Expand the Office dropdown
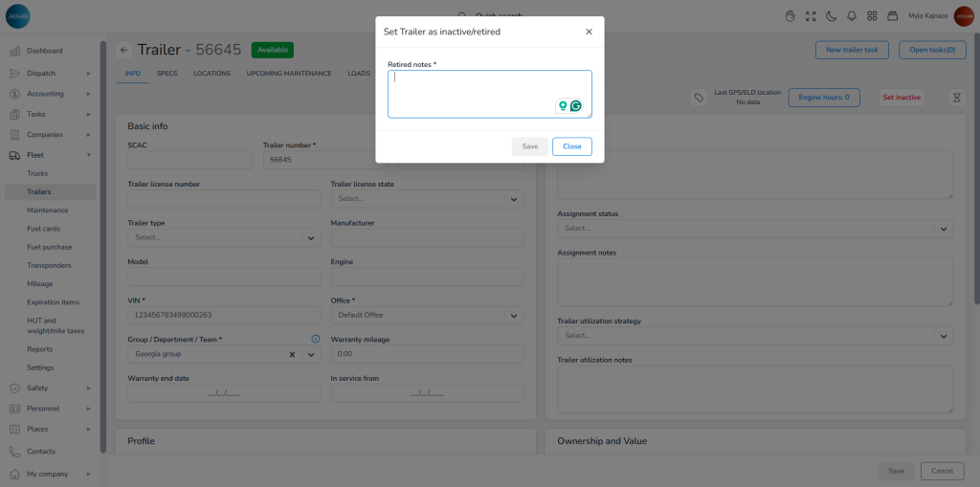This screenshot has height=487, width=980. tap(514, 316)
